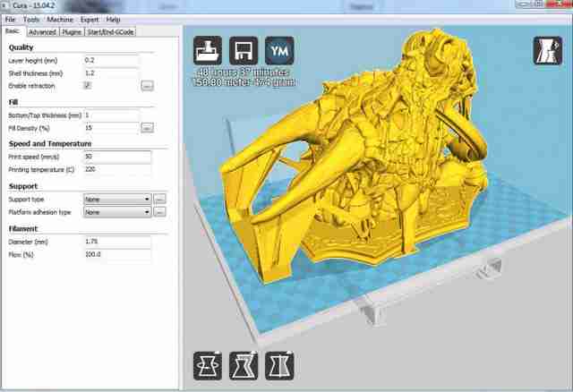Screen dimensions: 573x392
Task: Click the Save toolpath floppy icon
Action: click(x=244, y=50)
